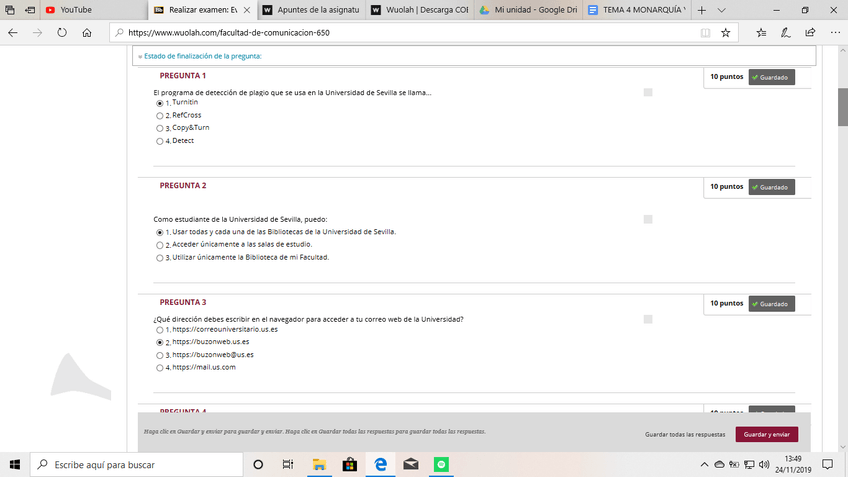Choose 'Acceder únicamente a las salas de estudio'
The image size is (848, 477).
160,245
